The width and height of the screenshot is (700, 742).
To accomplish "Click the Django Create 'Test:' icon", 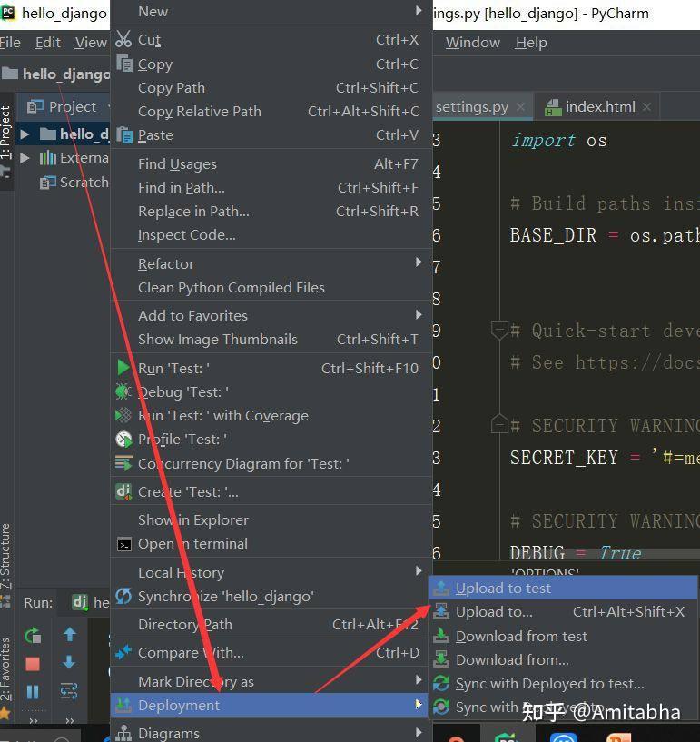I will coord(123,491).
